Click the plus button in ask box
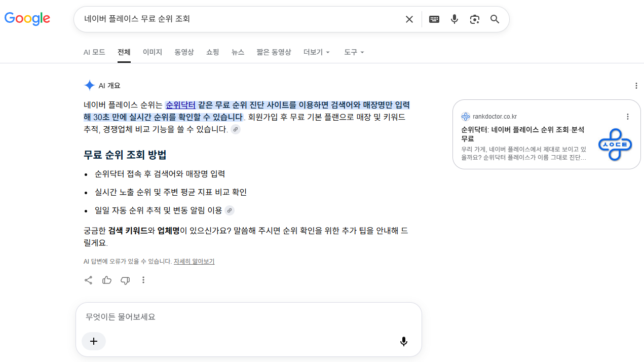 click(x=94, y=341)
